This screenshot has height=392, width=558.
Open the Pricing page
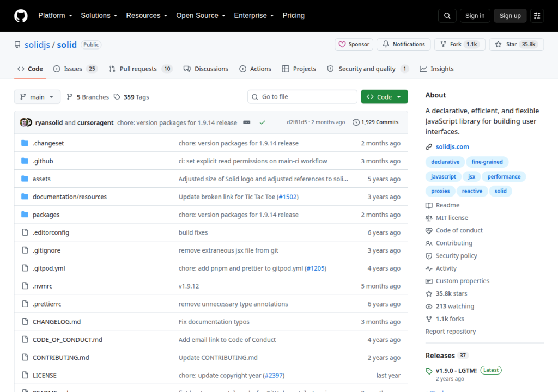coord(294,16)
